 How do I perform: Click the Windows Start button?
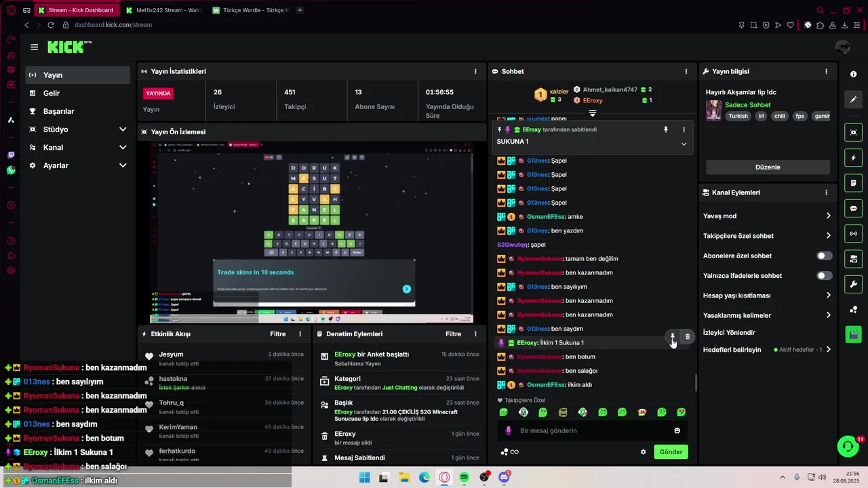click(364, 477)
